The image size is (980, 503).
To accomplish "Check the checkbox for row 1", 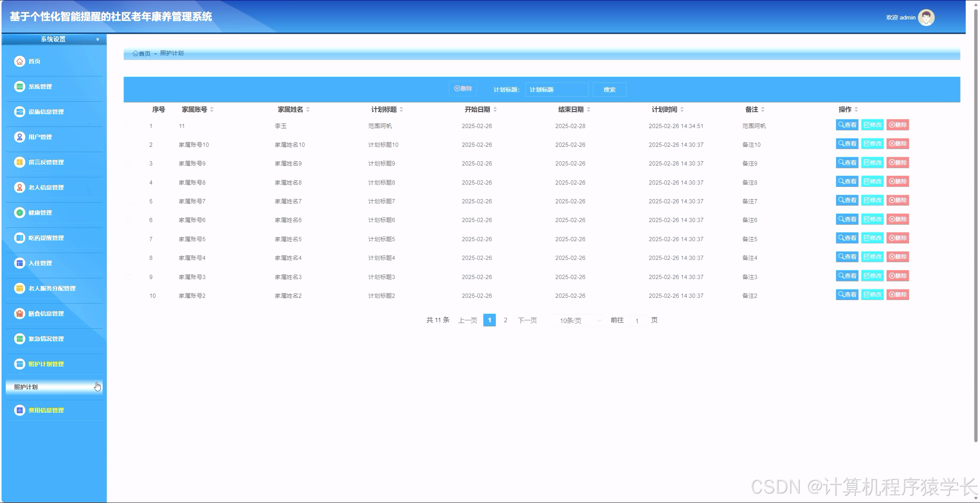I will 129,126.
